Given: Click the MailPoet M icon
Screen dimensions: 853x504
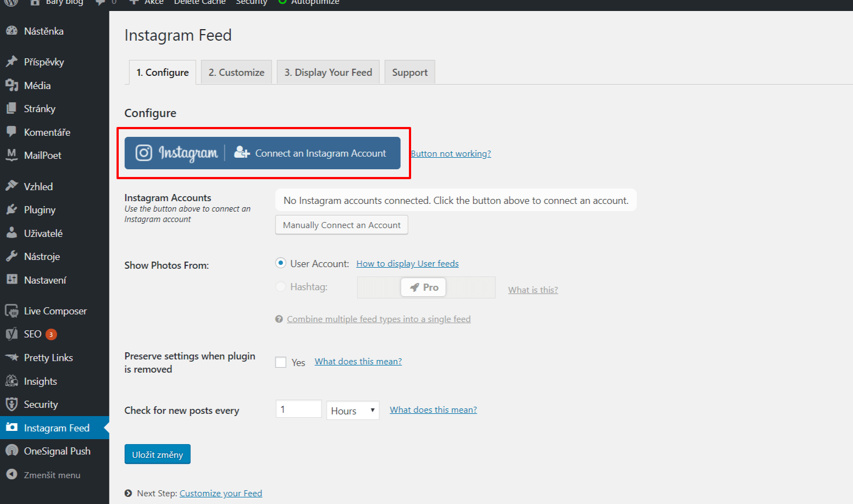Looking at the screenshot, I should pyautogui.click(x=12, y=155).
